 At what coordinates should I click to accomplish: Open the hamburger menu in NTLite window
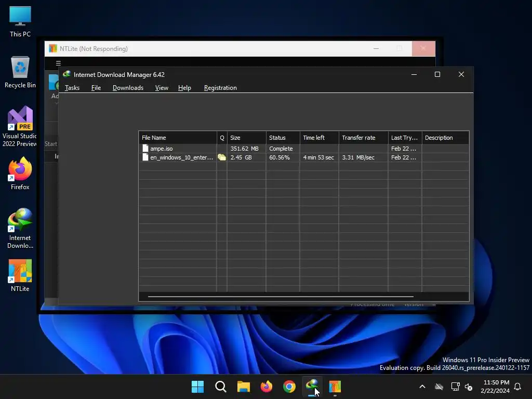pyautogui.click(x=58, y=63)
